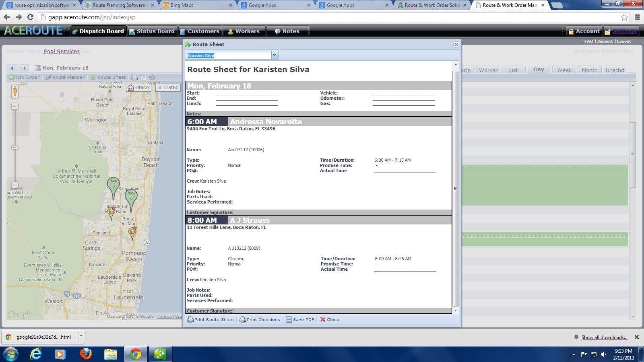This screenshot has height=362, width=644.
Task: Click map zoom in plus button
Action: point(15,106)
